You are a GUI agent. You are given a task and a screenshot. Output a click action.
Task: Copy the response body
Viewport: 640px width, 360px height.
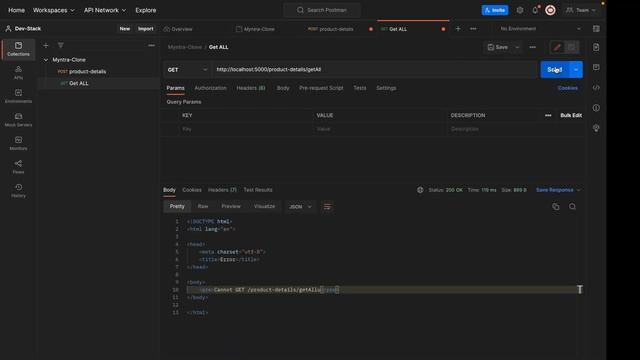556,207
